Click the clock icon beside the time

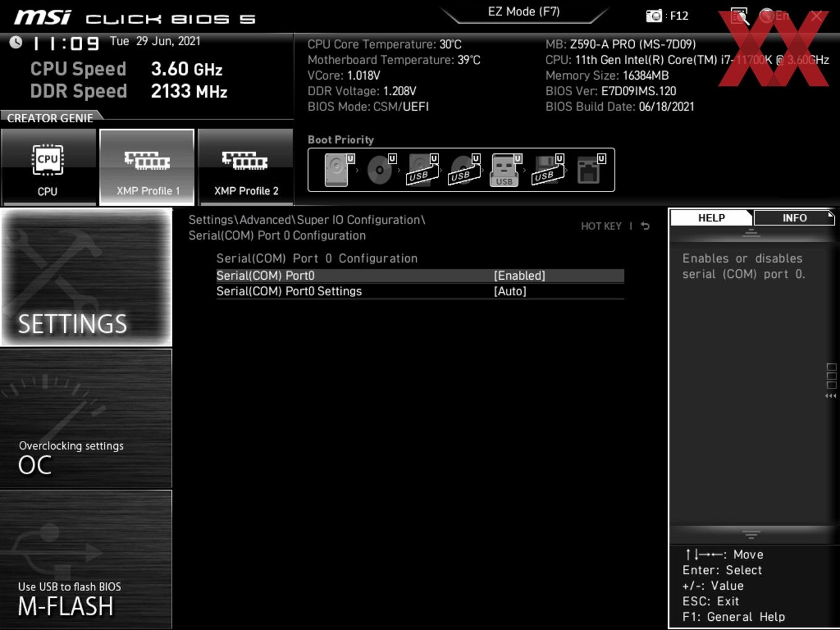(x=15, y=42)
